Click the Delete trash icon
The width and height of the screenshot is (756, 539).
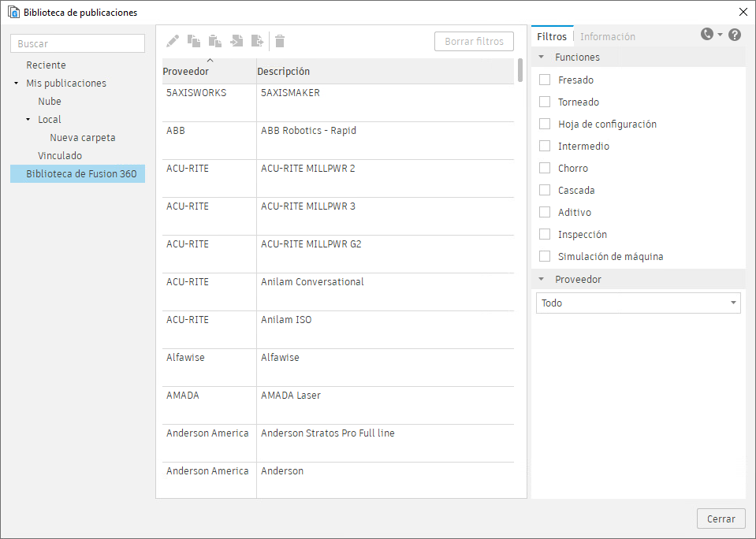[x=280, y=41]
